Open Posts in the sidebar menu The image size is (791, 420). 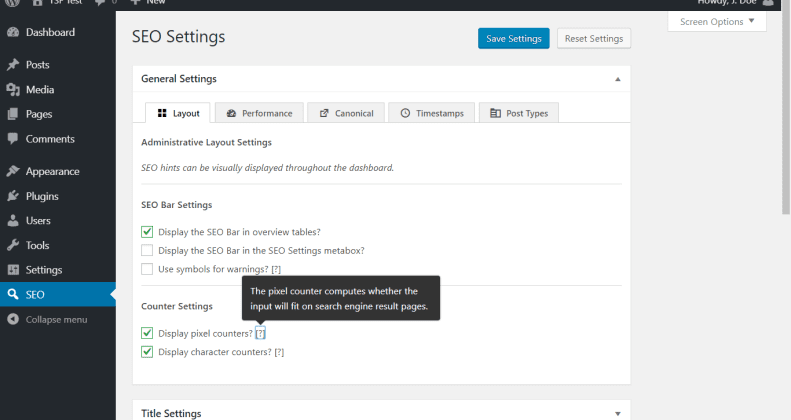point(58,65)
